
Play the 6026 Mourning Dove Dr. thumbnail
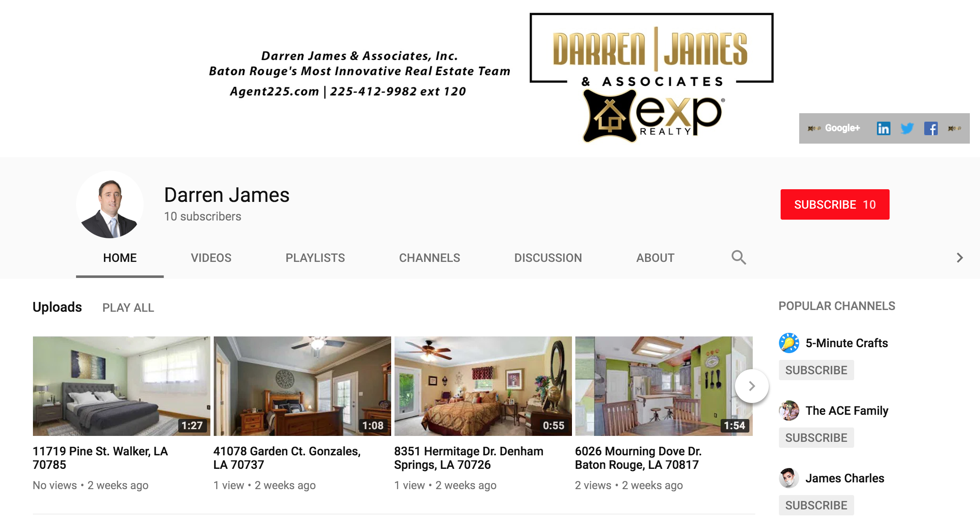tap(664, 386)
